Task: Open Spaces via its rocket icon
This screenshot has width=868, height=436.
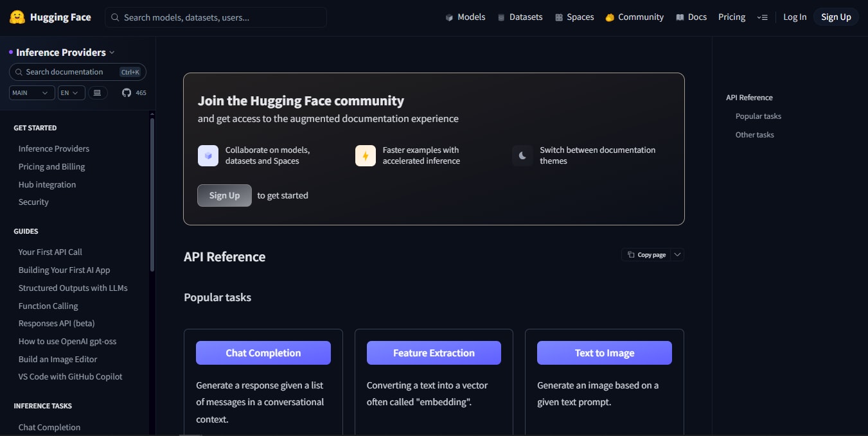Action: [559, 17]
